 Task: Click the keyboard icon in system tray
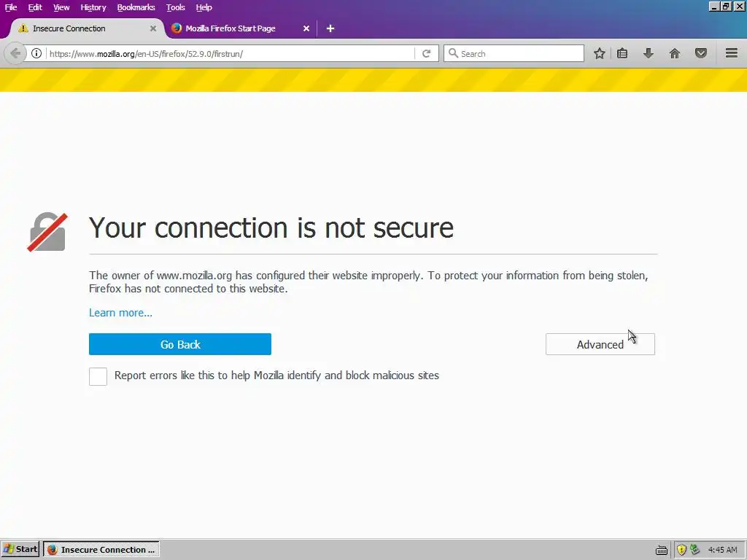click(x=661, y=550)
